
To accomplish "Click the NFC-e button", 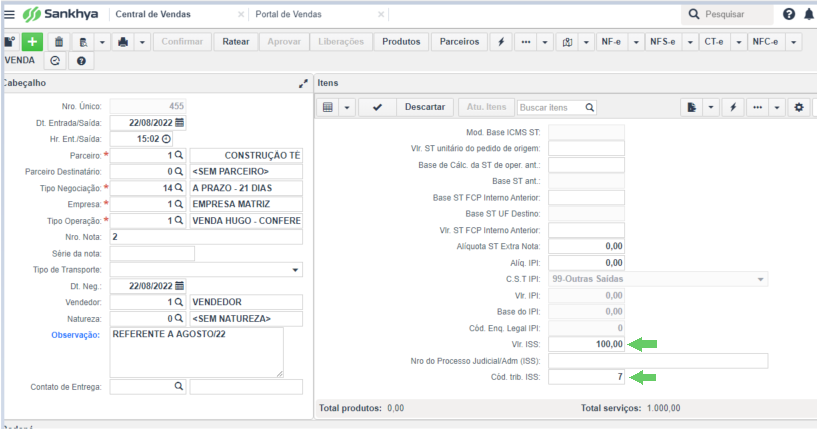I will coord(765,42).
